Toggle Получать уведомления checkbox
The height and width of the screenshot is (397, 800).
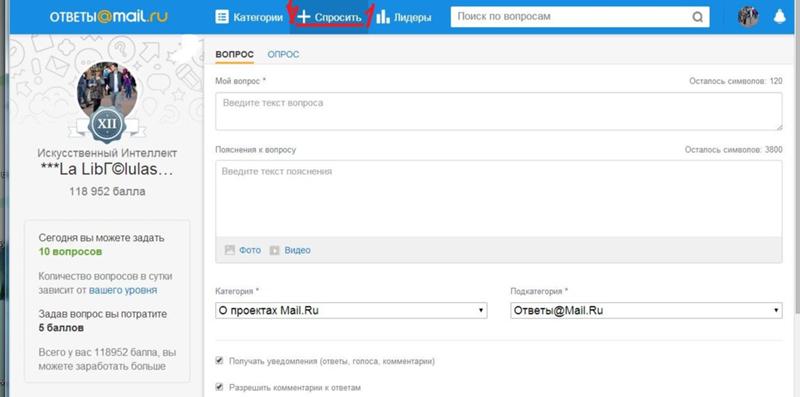(x=219, y=360)
